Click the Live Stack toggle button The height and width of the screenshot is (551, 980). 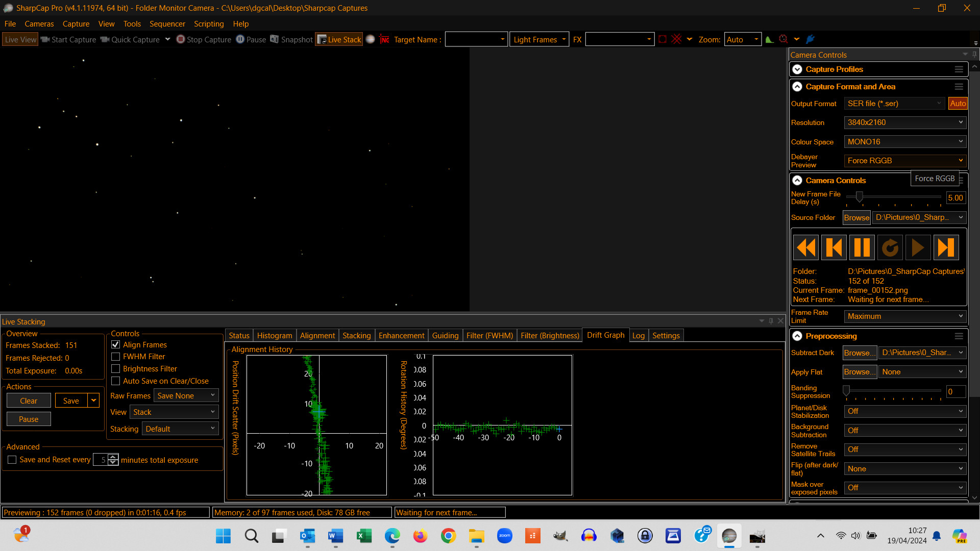(x=339, y=39)
